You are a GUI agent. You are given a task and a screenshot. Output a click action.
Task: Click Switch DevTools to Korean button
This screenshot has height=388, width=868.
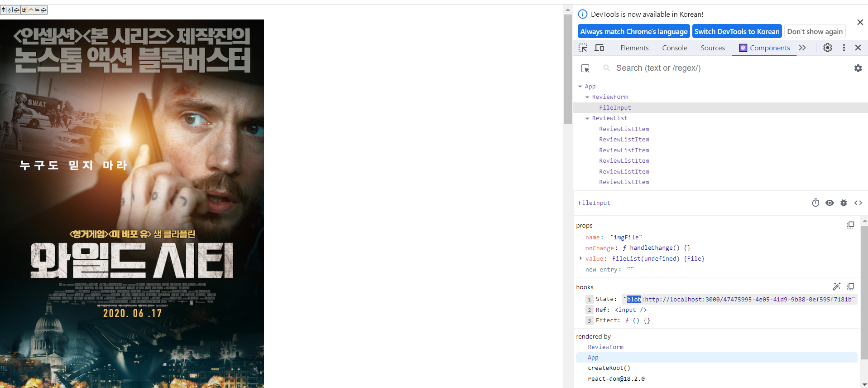pos(737,31)
